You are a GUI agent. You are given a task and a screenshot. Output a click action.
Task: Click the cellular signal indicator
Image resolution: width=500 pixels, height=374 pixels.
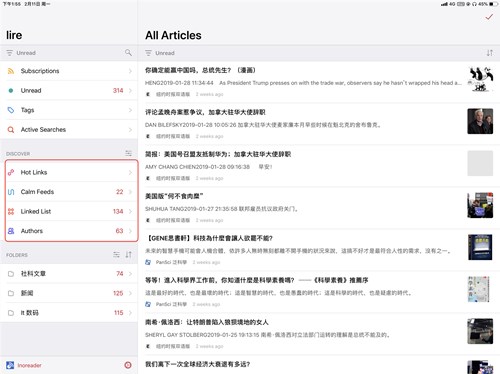coord(444,4)
